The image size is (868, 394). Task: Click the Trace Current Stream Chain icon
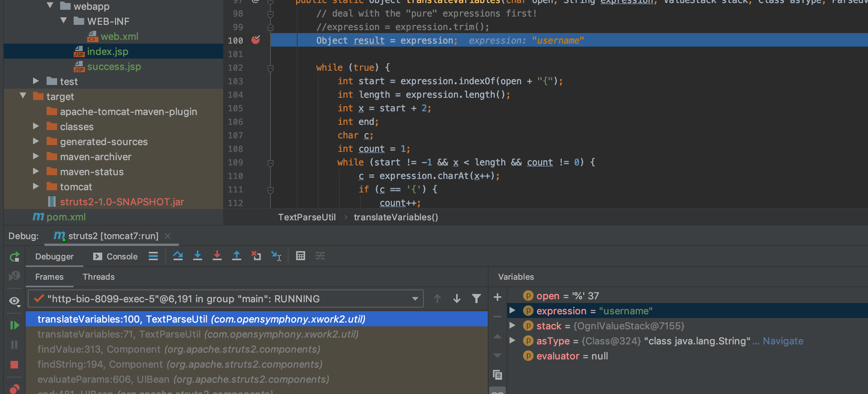[320, 256]
